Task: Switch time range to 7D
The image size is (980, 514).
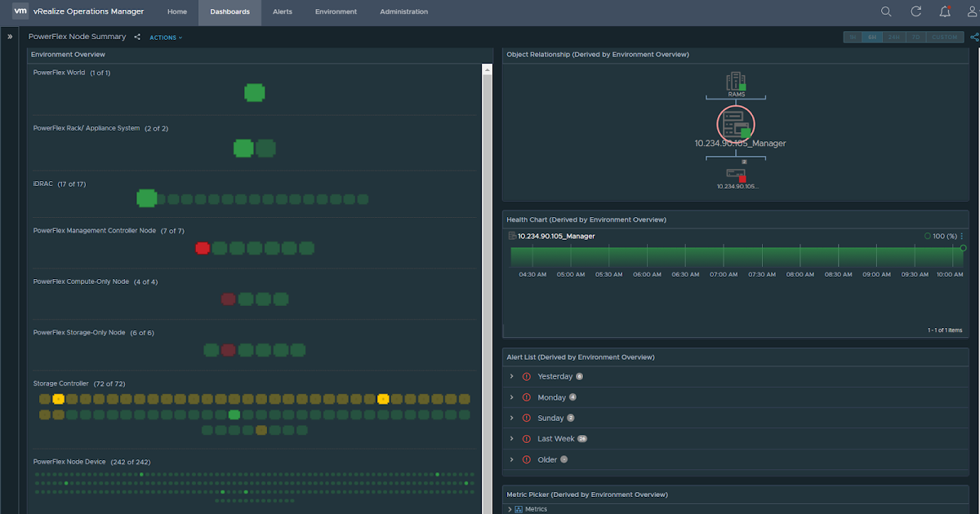Action: [x=915, y=37]
